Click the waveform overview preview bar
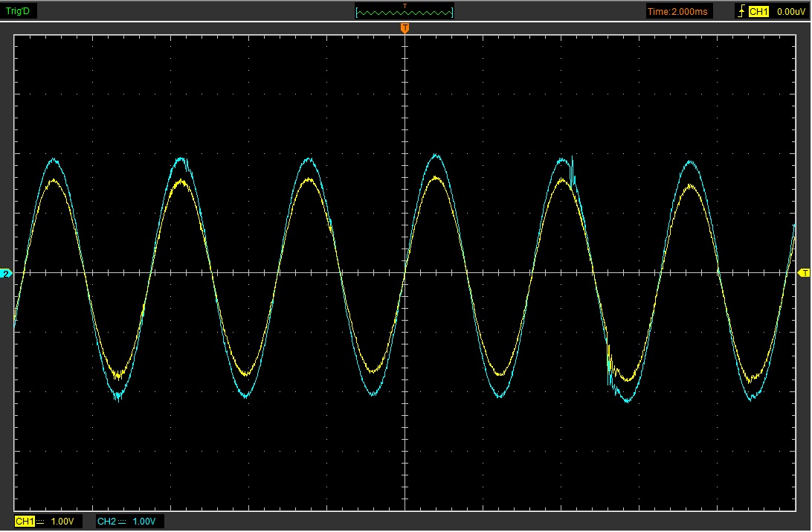This screenshot has width=812, height=532. 405,13
